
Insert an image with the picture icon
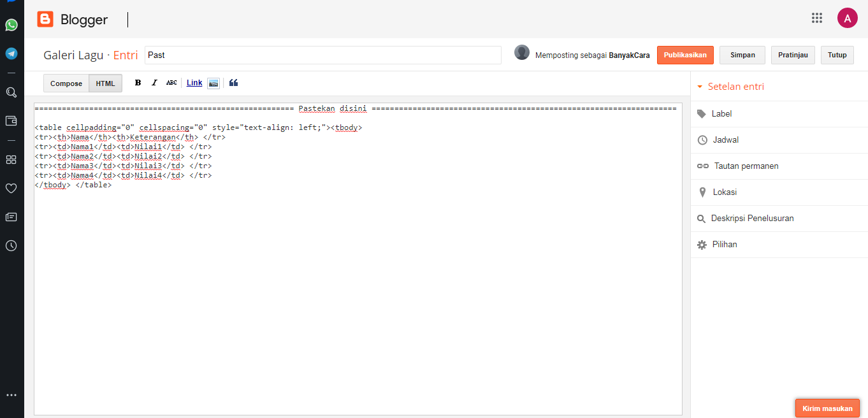[x=213, y=83]
